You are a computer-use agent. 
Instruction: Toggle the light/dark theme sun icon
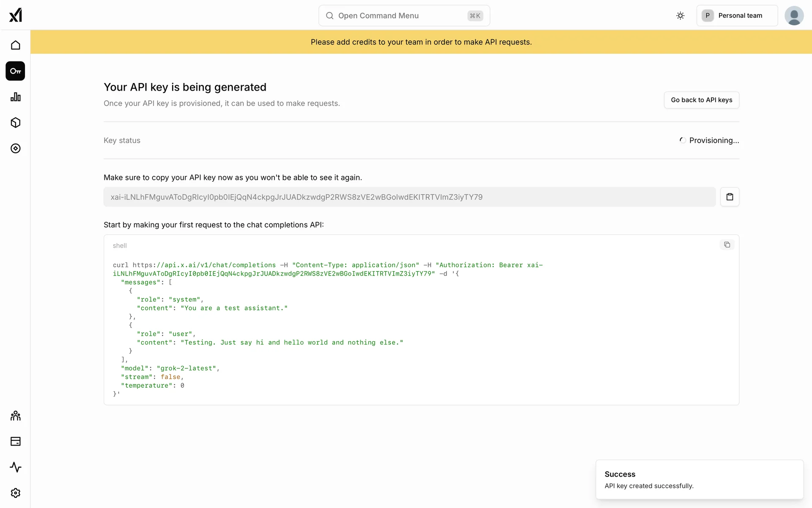pos(680,16)
